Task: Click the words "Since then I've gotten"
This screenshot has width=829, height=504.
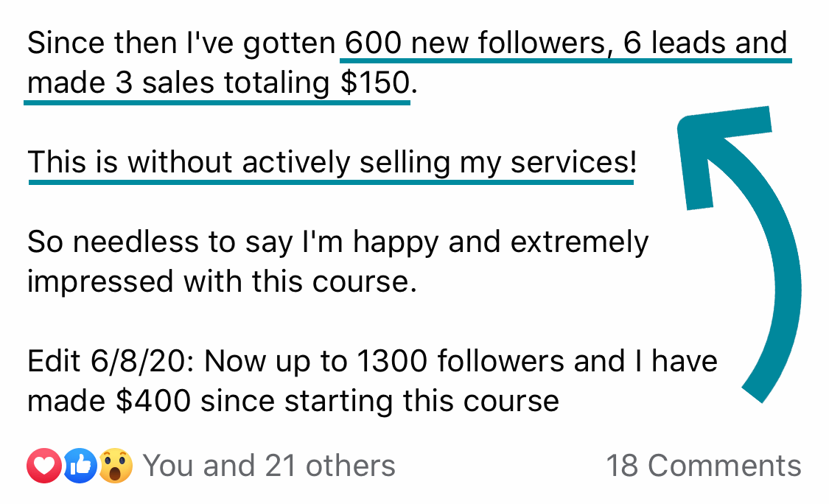Action: tap(181, 43)
